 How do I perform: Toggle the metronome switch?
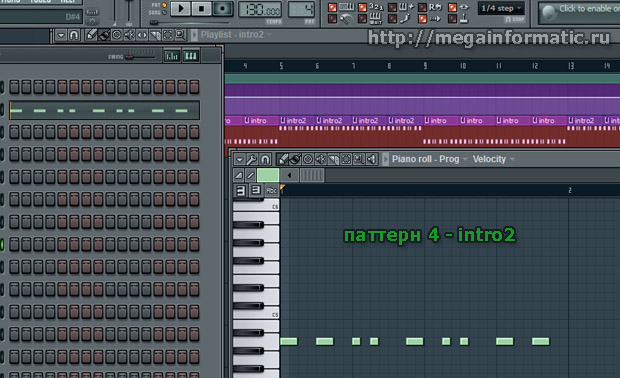[x=333, y=18]
